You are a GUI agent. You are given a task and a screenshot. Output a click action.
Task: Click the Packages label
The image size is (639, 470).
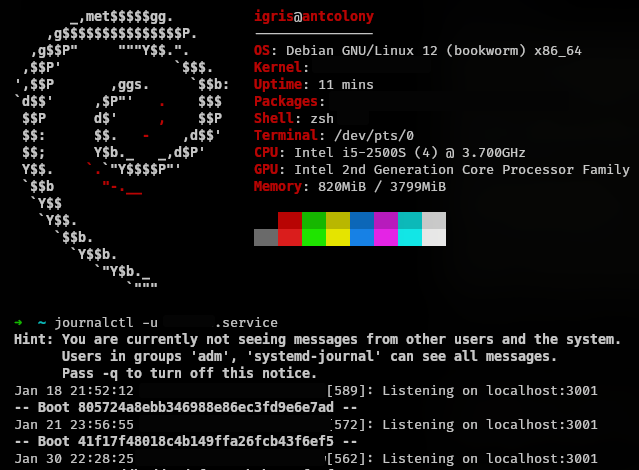[x=286, y=101]
